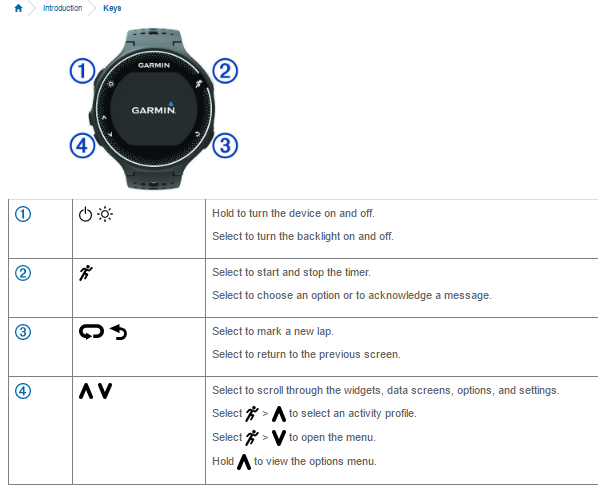Click the running man icon in row 2
Screen dimensions: 598x487
[86, 273]
